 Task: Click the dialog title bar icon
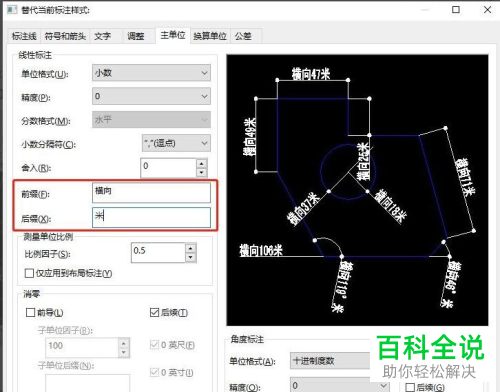(12, 10)
